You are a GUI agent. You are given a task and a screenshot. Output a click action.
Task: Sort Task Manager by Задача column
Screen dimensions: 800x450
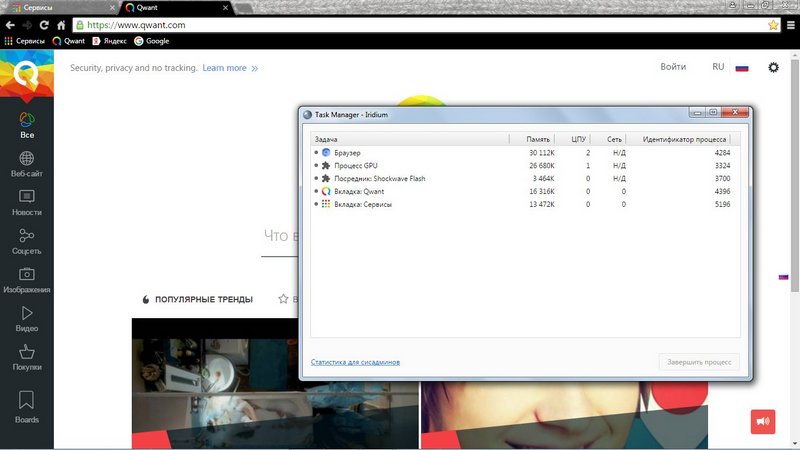coord(410,139)
